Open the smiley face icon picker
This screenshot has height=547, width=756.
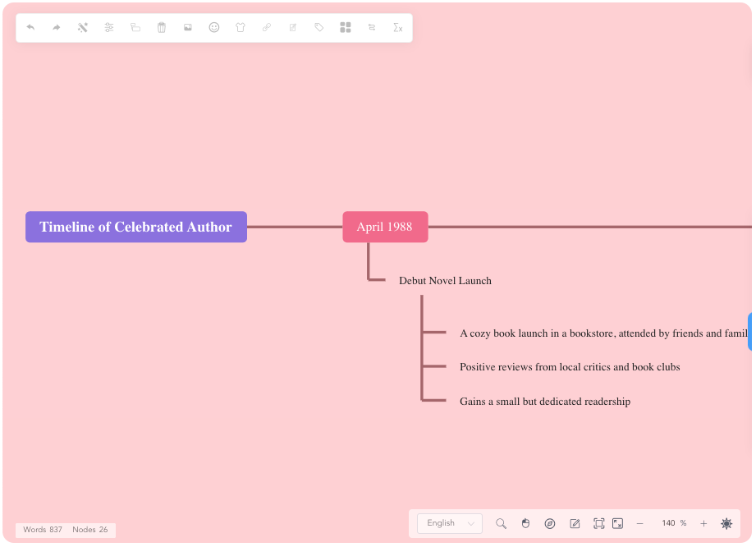tap(214, 27)
